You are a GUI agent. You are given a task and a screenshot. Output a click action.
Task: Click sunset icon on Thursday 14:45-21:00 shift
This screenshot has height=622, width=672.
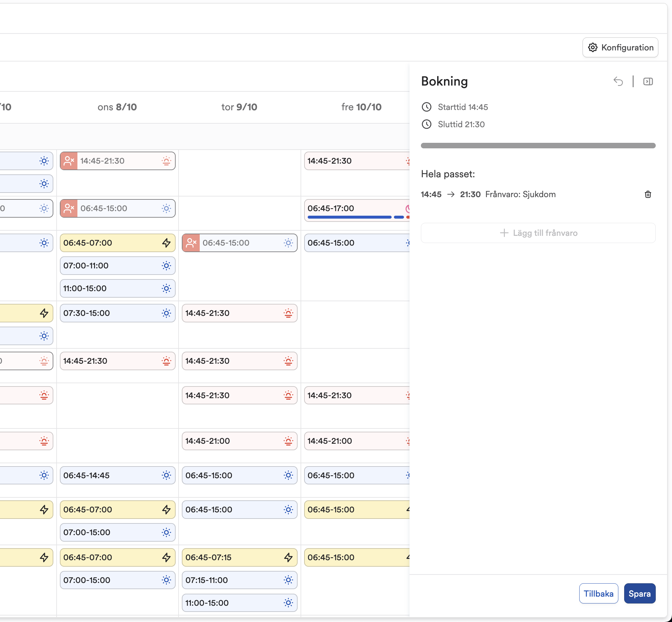288,441
